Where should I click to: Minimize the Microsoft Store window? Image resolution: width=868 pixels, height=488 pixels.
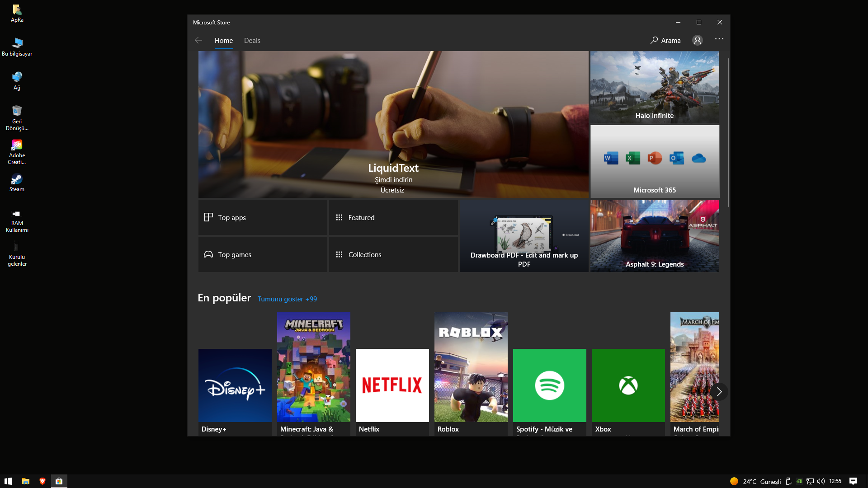click(x=678, y=22)
